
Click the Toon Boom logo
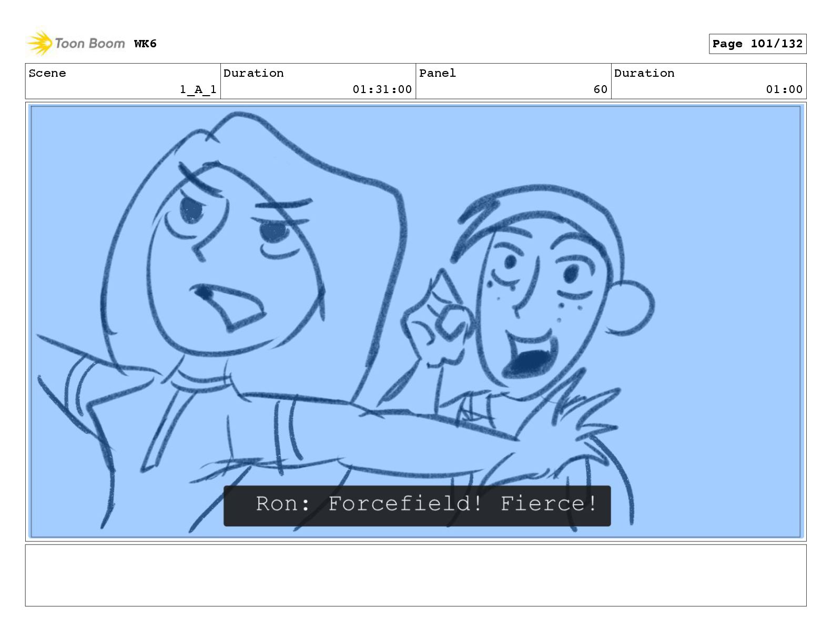click(76, 43)
